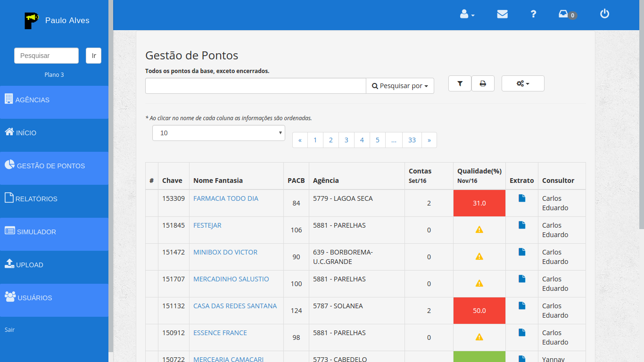
Task: Open FARMACIA TODO DIA link
Action: [226, 198]
